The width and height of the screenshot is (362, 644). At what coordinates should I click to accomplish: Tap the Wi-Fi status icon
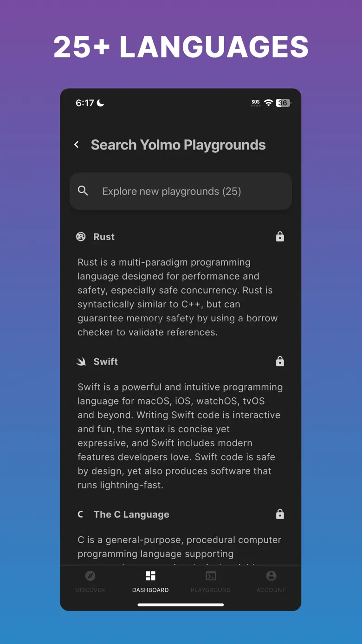pos(268,103)
